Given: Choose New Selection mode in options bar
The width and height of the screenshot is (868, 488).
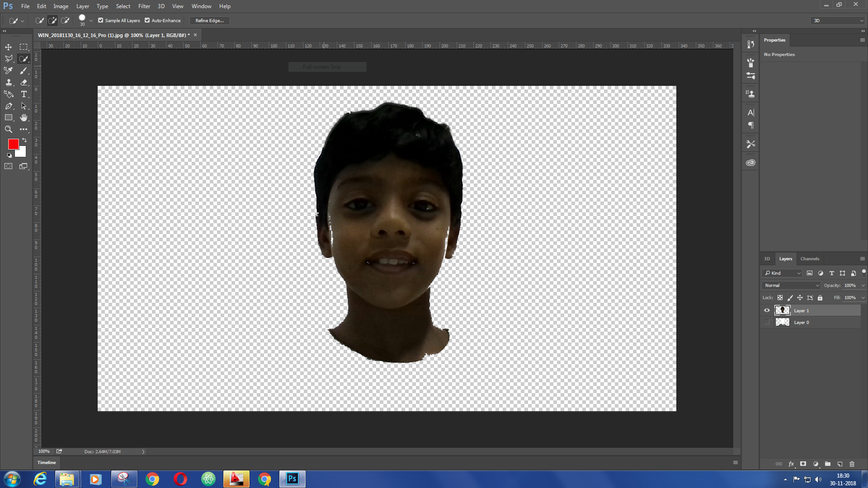Looking at the screenshot, I should click(x=40, y=20).
